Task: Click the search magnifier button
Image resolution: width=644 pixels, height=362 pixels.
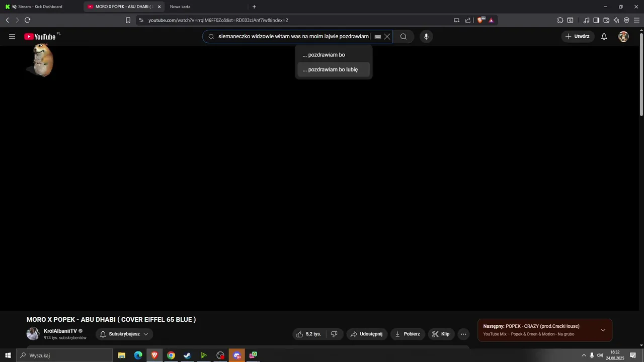Action: pos(404,36)
